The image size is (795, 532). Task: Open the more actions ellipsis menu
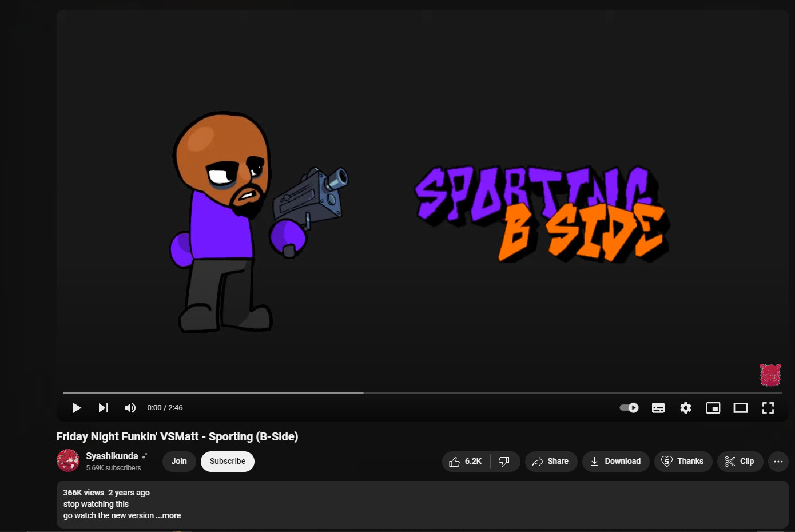778,462
